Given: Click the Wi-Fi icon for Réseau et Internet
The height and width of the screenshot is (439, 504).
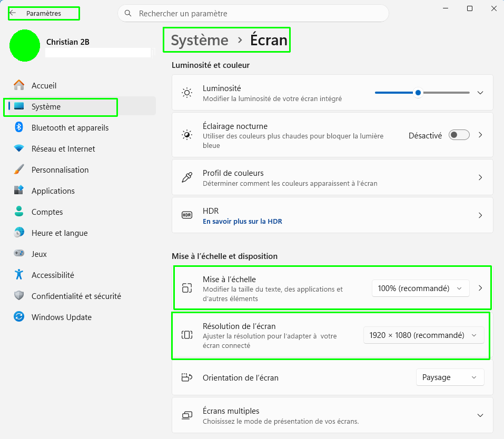Looking at the screenshot, I should [19, 148].
